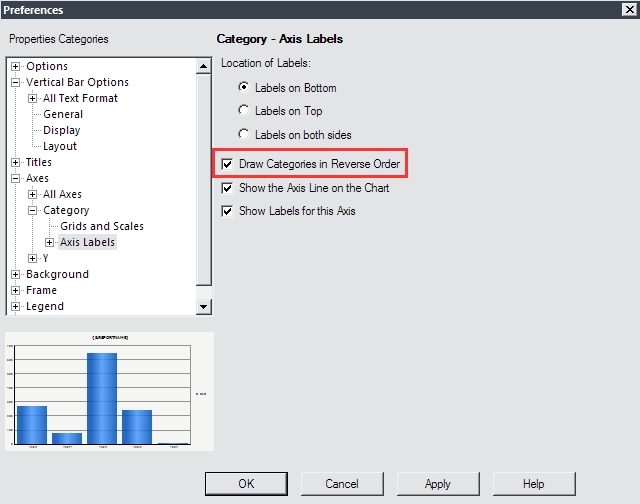
Task: Expand the Y axis node
Action: 33,259
